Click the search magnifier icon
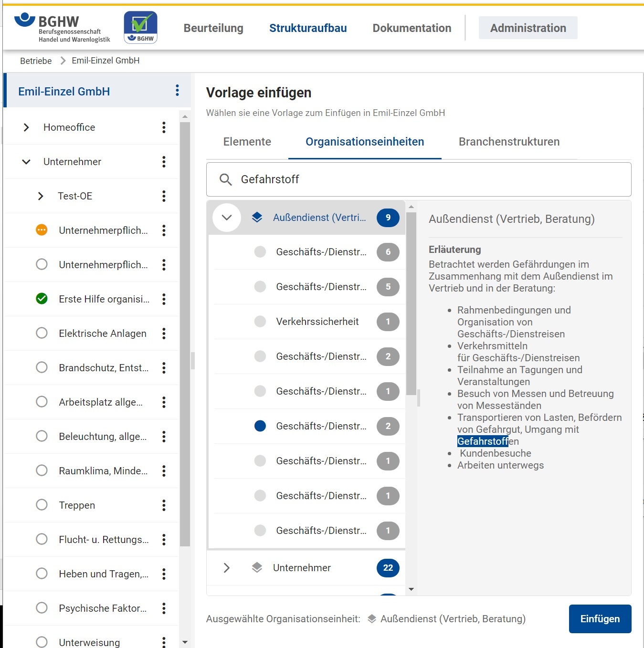 [x=225, y=179]
